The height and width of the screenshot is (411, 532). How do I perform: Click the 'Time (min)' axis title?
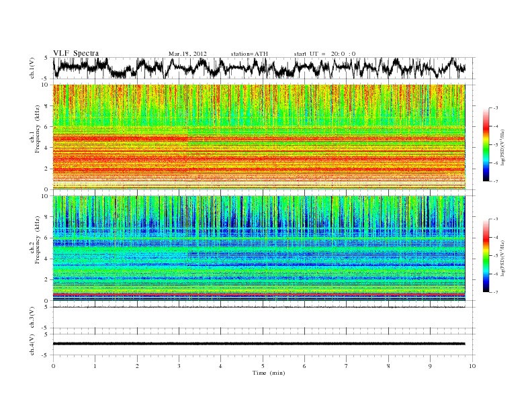tap(269, 373)
